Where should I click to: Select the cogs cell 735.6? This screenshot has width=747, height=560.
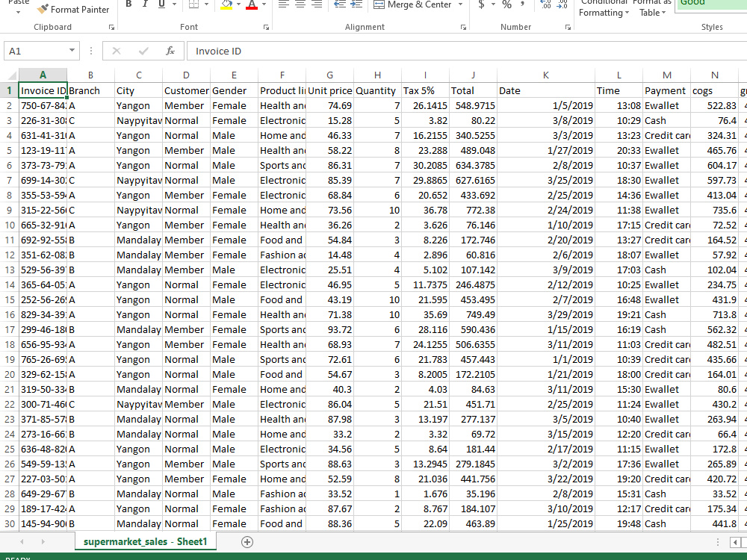[x=715, y=211]
